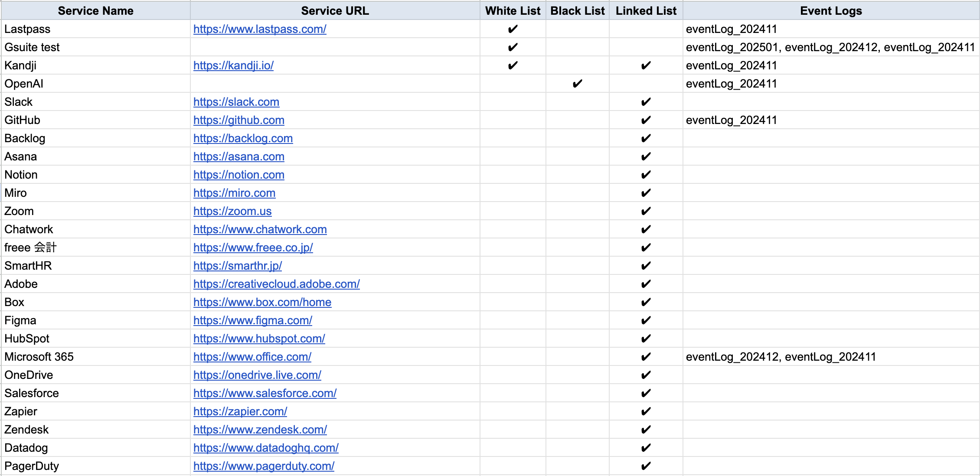The width and height of the screenshot is (980, 476).
Task: Open the datadoghq.com link
Action: click(266, 448)
